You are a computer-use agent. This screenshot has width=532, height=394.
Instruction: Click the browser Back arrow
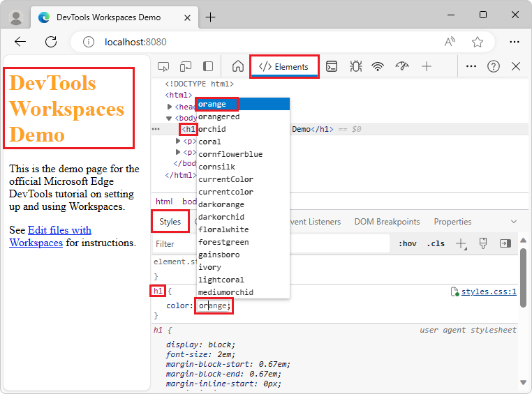pyautogui.click(x=20, y=42)
